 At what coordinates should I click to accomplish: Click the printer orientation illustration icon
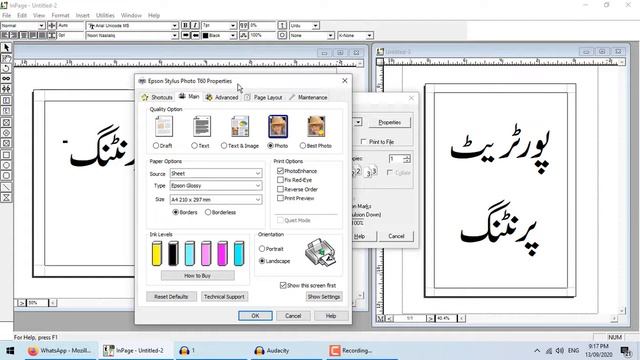pyautogui.click(x=320, y=253)
